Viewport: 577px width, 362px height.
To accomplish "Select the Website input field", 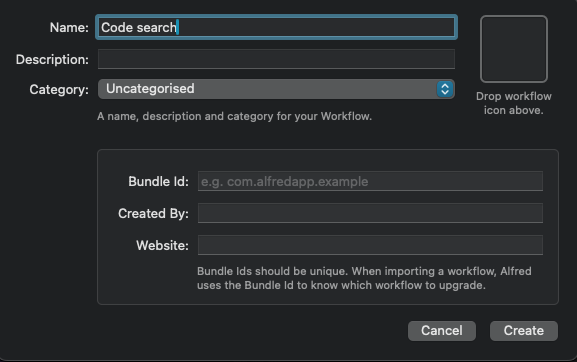I will coord(370,245).
